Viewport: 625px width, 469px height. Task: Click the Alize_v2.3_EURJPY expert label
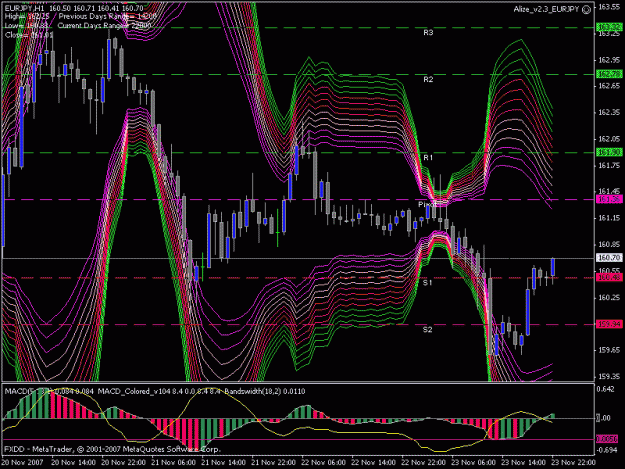coord(546,9)
